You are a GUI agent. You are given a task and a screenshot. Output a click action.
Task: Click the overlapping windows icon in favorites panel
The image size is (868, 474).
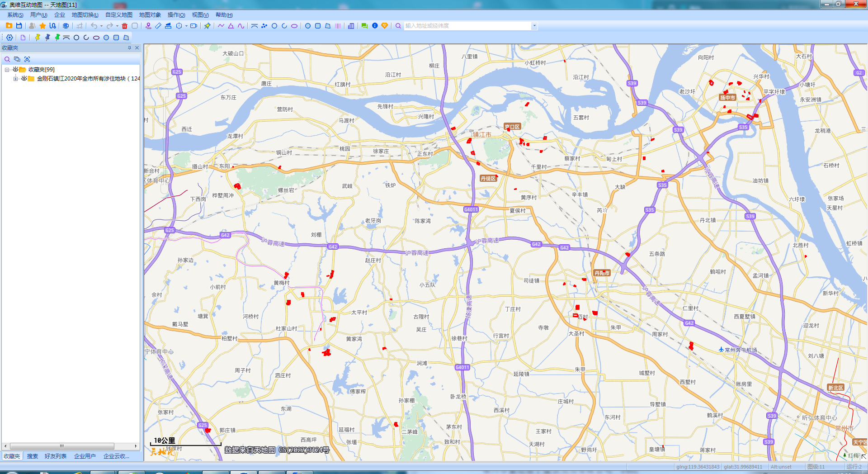coord(17,59)
